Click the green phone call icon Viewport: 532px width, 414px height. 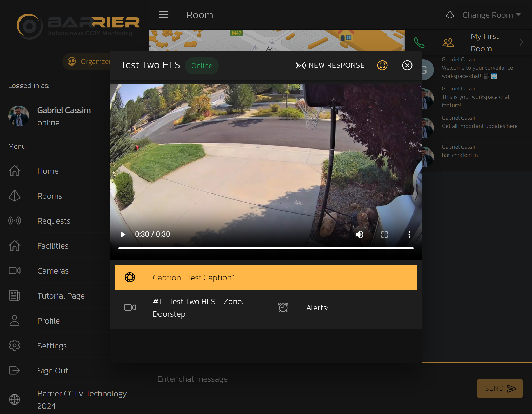pos(419,43)
